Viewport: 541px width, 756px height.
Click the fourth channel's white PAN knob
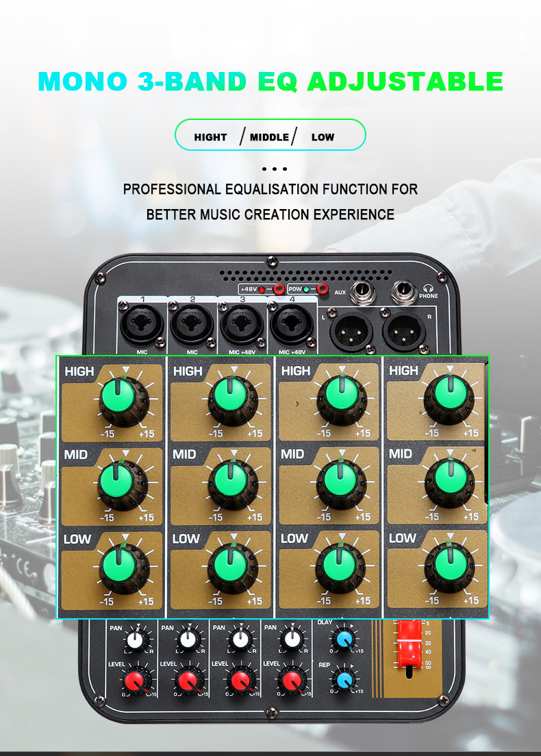point(292,639)
